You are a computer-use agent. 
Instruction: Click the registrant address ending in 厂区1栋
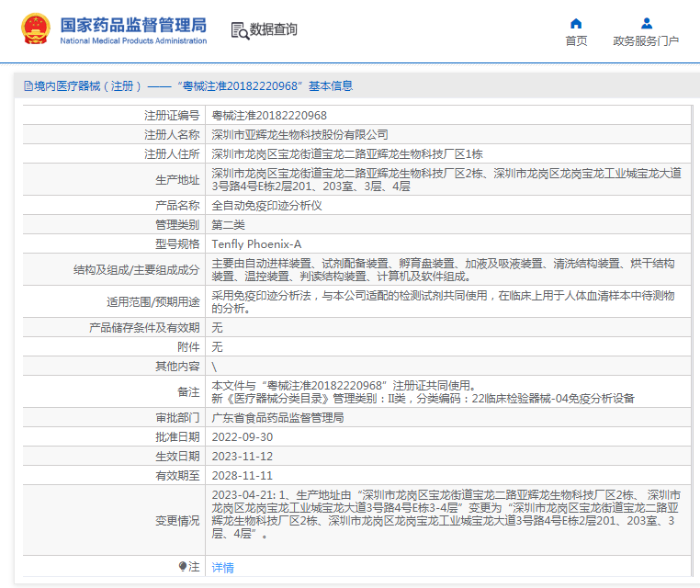(347, 154)
